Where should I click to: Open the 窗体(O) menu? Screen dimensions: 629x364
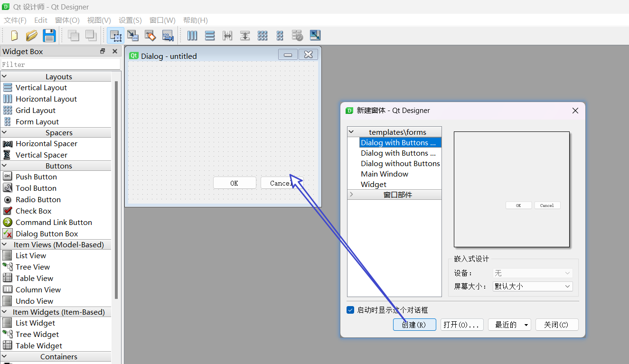(x=67, y=20)
